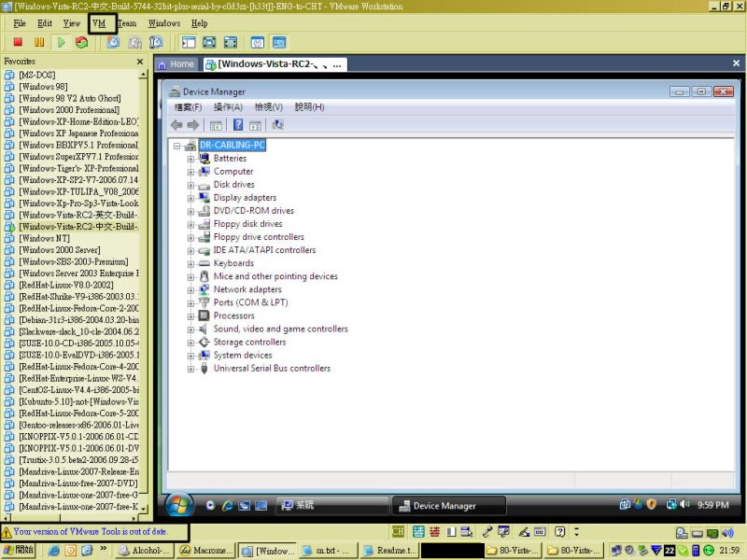Select Ports (COM & LPT) entry
Screen dimensions: 747x560
click(250, 302)
